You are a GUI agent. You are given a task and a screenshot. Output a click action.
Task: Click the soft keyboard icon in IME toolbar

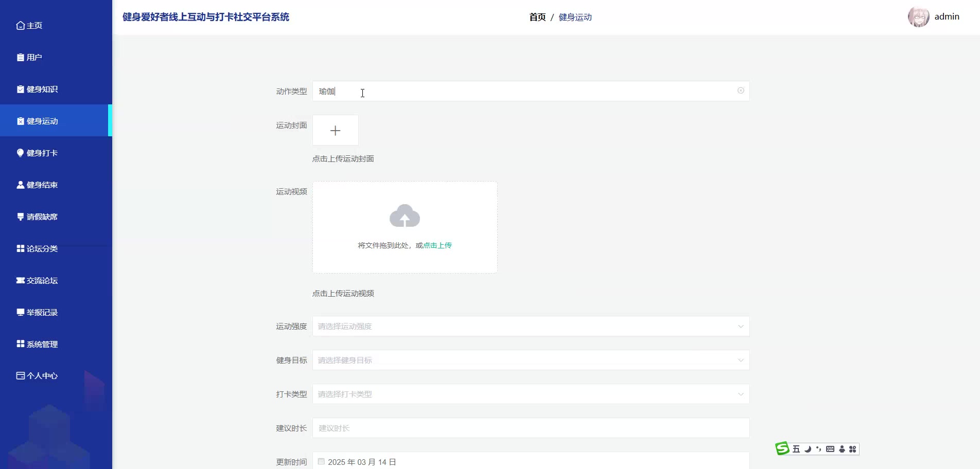click(830, 449)
